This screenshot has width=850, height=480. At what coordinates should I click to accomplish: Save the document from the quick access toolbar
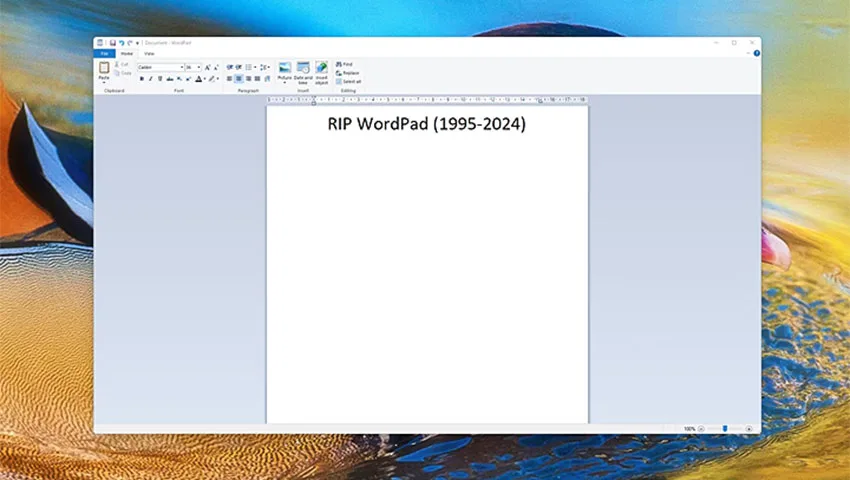coord(113,43)
